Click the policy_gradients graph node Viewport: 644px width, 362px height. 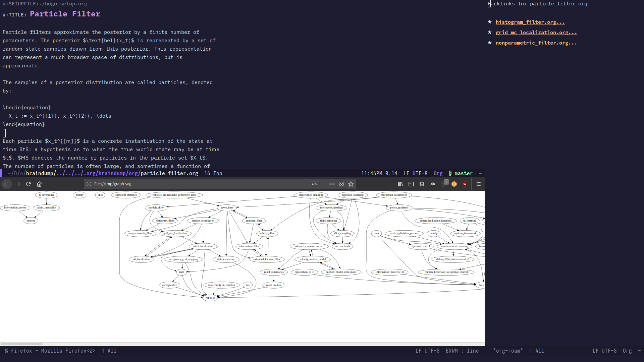click(399, 208)
